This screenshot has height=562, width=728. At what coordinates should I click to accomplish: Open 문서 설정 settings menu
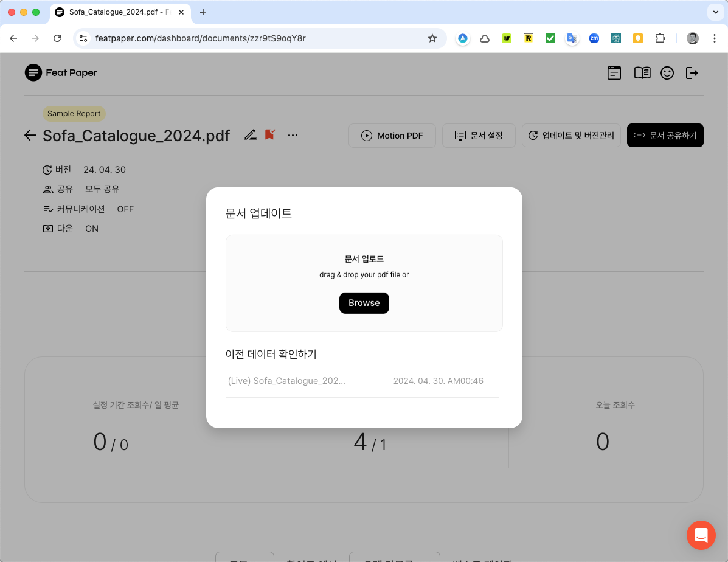click(x=479, y=136)
